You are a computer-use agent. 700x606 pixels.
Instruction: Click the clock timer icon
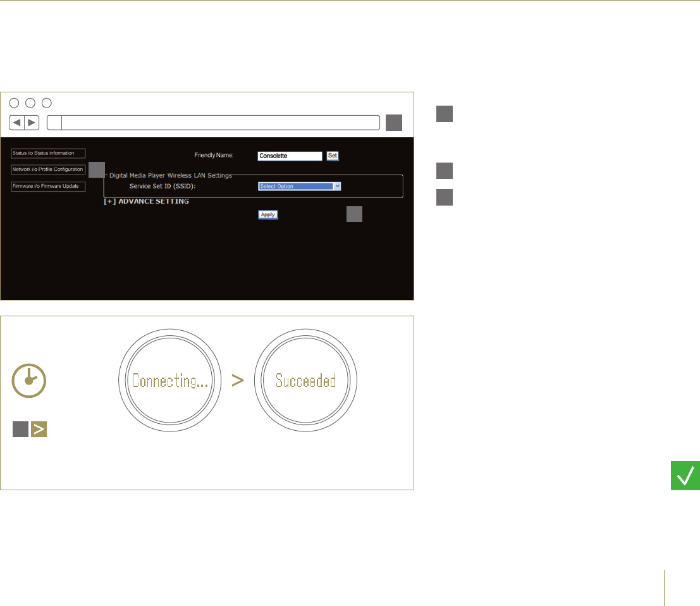(29, 380)
